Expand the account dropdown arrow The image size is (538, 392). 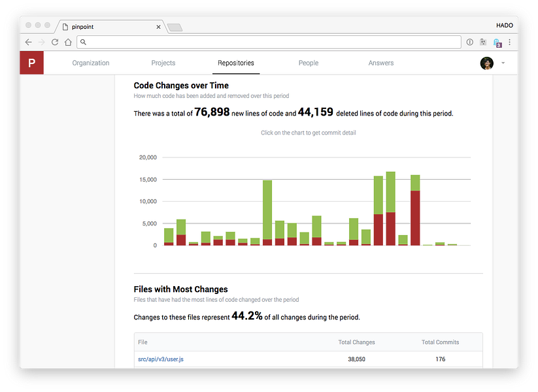(x=503, y=63)
